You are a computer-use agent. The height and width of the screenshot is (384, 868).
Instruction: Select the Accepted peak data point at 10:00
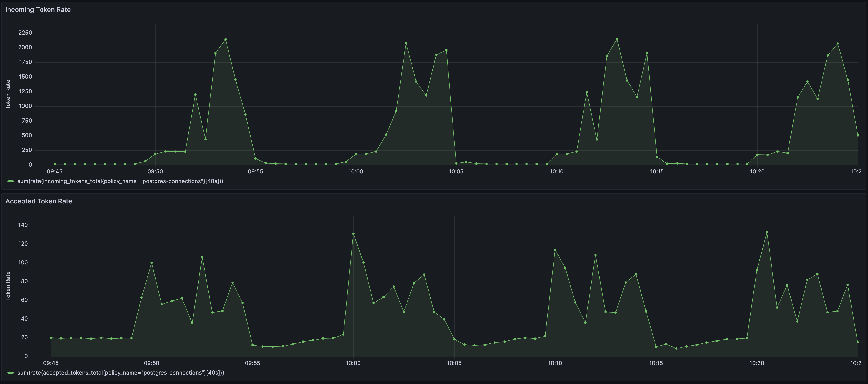pyautogui.click(x=353, y=234)
